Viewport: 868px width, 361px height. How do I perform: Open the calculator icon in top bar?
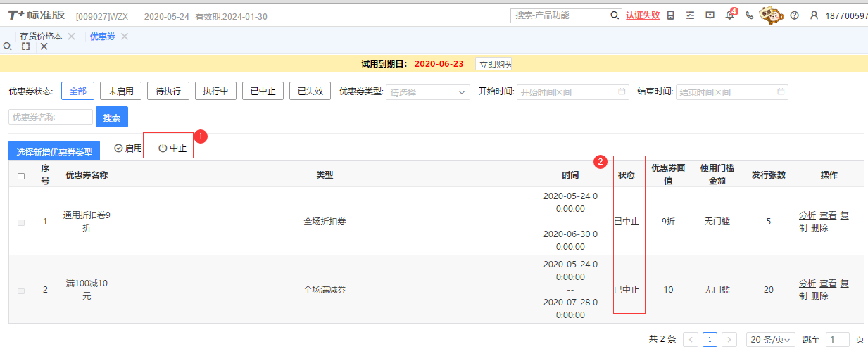click(x=670, y=15)
